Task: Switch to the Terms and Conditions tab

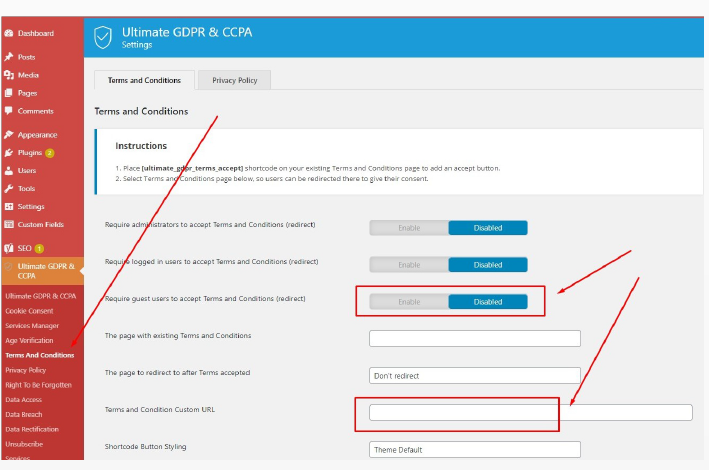Action: coord(144,80)
